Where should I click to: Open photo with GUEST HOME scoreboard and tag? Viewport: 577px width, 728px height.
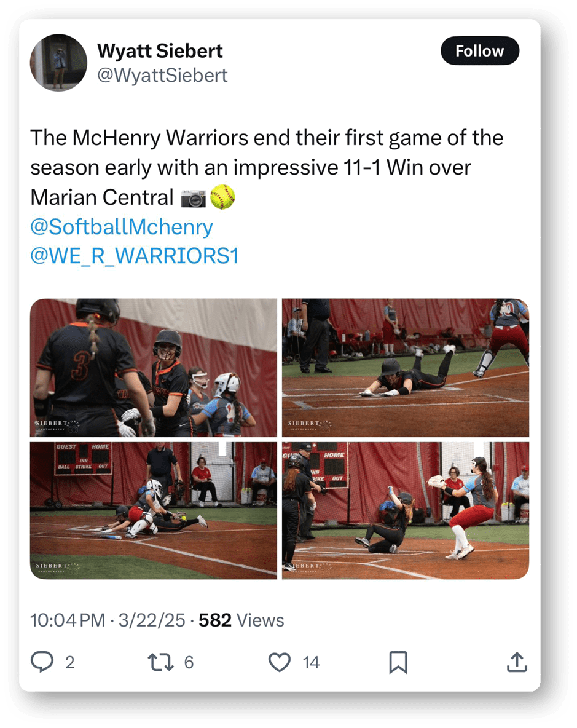click(154, 510)
